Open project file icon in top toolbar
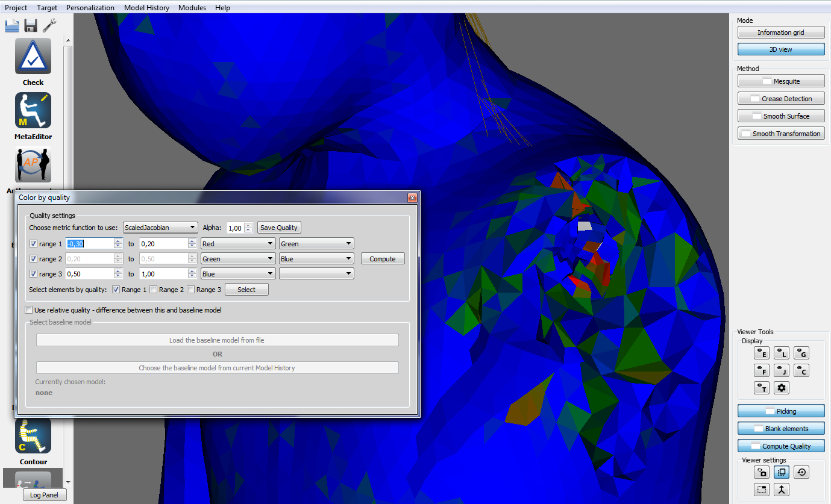This screenshot has width=831, height=504. (x=12, y=25)
